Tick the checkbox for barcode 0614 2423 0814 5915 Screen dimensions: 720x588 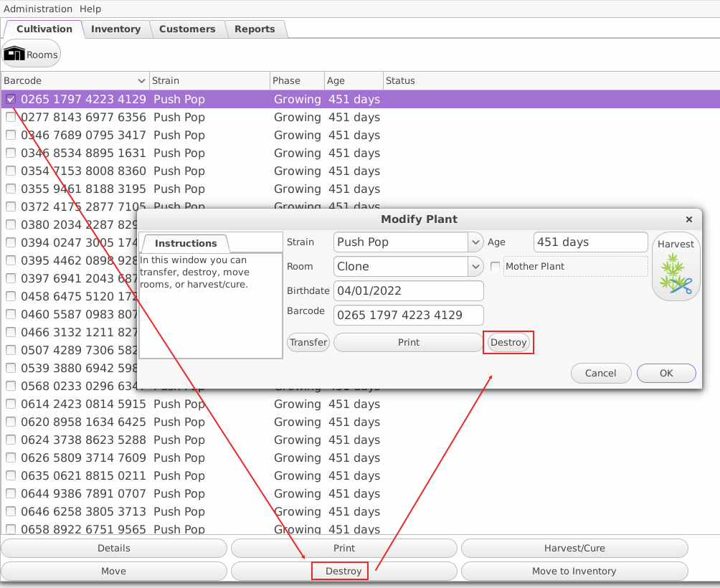(x=11, y=404)
